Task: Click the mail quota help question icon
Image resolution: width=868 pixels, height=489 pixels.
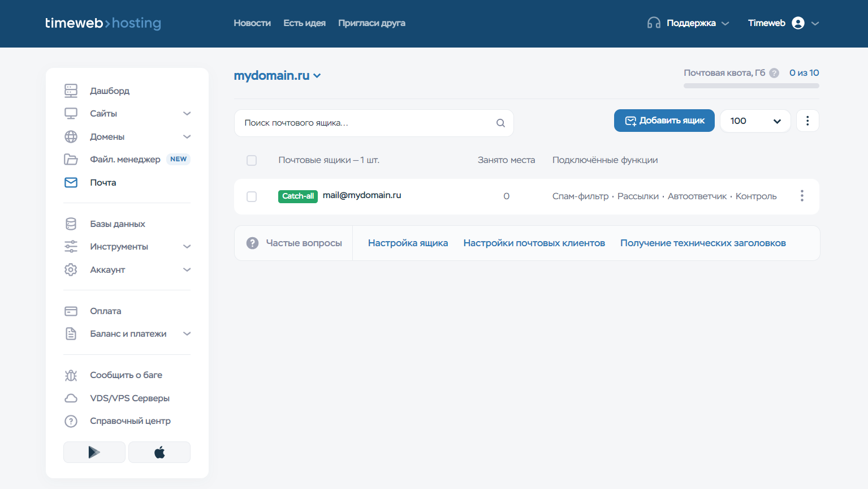Action: (774, 73)
